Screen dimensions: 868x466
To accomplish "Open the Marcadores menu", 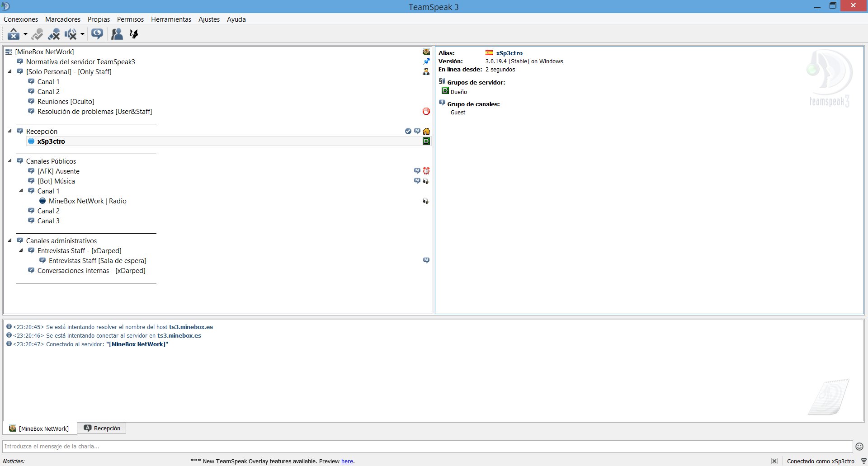I will coord(63,19).
